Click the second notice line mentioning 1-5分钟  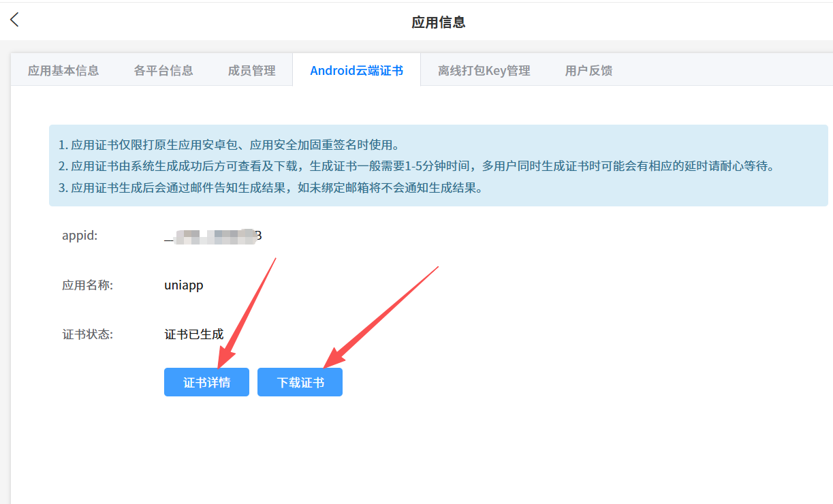point(415,166)
